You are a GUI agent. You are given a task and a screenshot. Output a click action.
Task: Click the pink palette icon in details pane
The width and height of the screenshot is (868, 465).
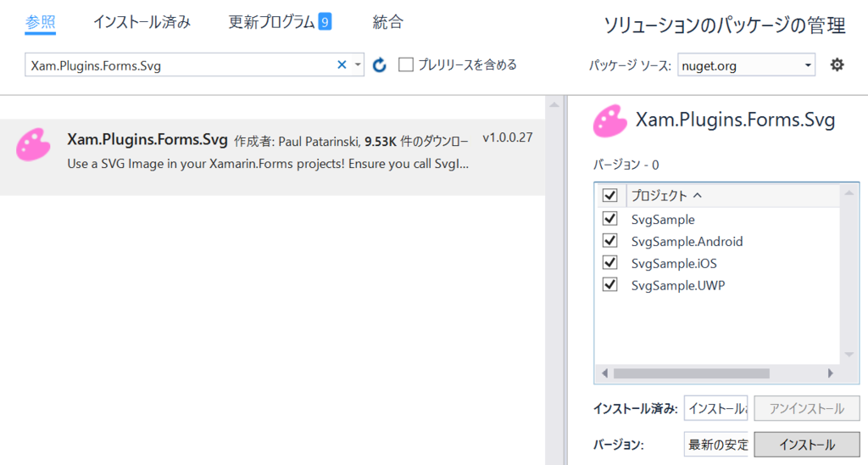pos(609,120)
